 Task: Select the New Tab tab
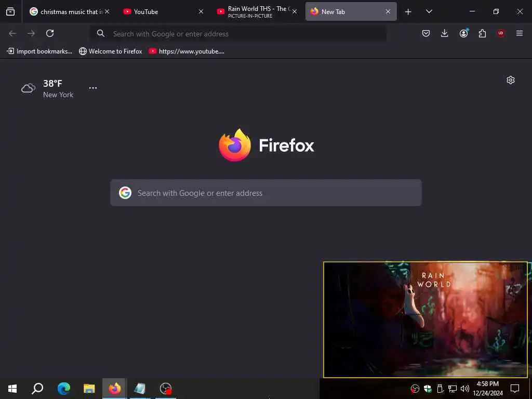coord(351,11)
